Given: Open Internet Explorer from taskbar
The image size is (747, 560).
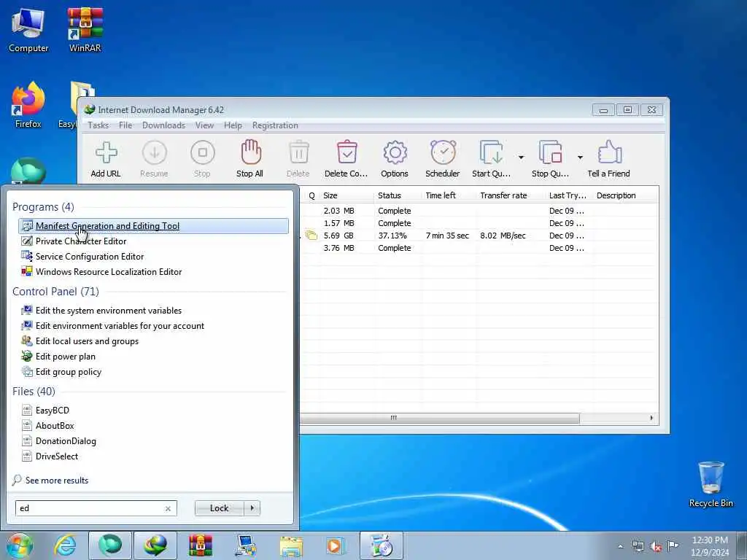Looking at the screenshot, I should click(65, 545).
